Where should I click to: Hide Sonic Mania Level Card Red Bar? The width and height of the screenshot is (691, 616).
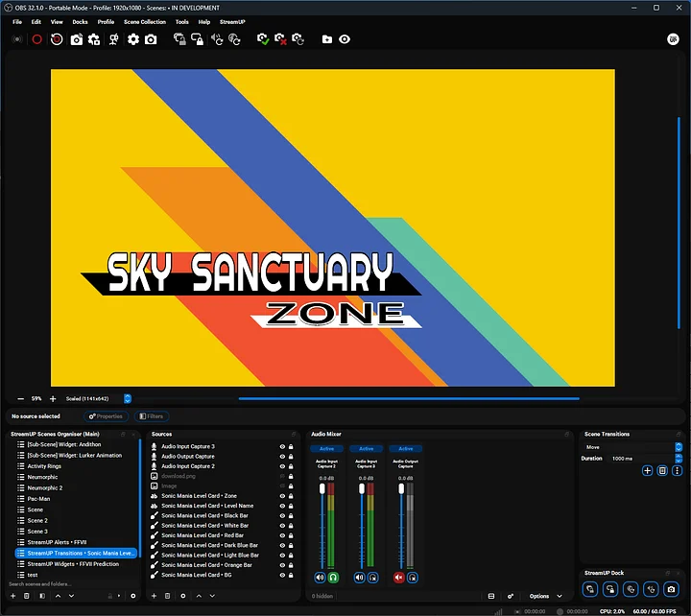pyautogui.click(x=282, y=535)
